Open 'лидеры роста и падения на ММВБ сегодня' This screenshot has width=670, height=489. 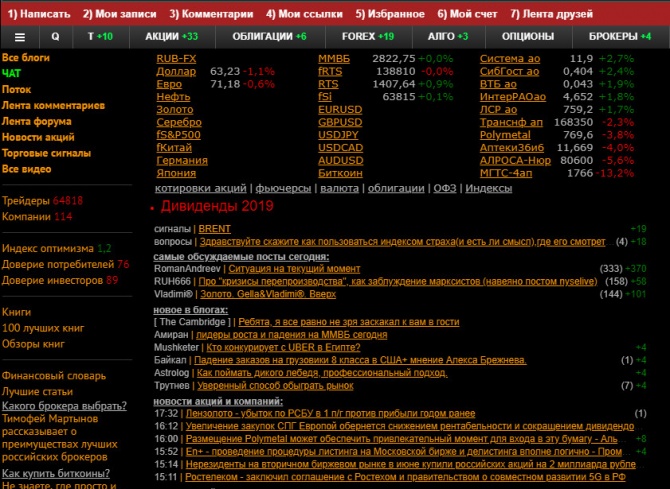click(x=291, y=334)
